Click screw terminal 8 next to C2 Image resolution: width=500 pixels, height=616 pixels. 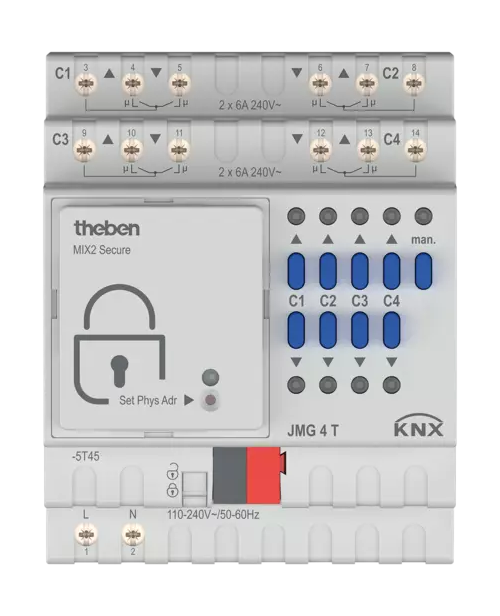click(414, 83)
